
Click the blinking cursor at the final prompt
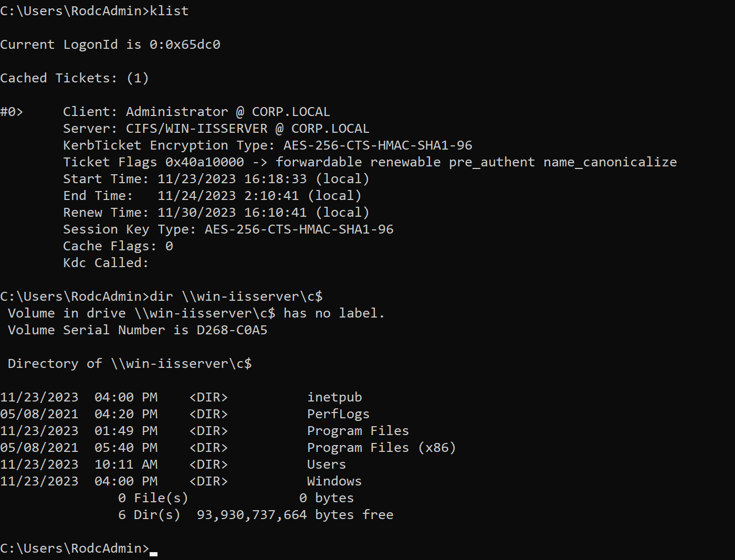(154, 553)
